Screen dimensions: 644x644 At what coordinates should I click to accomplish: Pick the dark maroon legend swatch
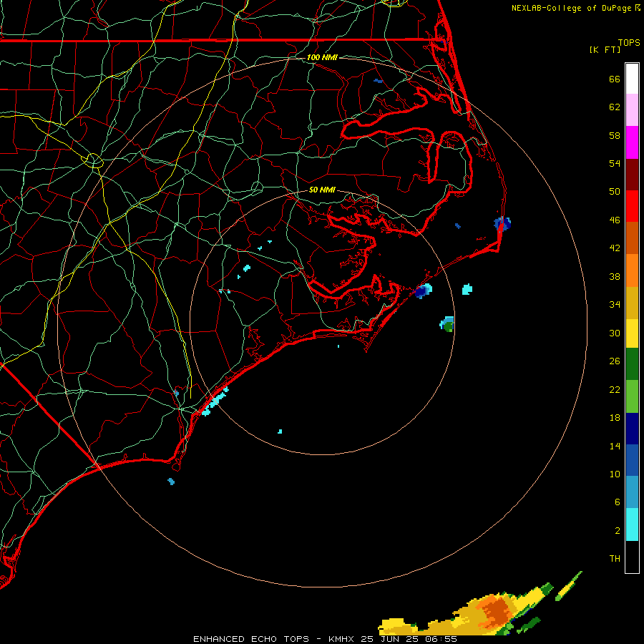coord(632,175)
